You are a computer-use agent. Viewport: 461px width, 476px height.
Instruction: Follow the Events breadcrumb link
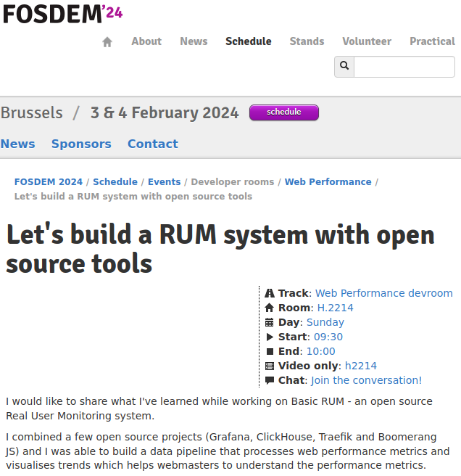[165, 182]
